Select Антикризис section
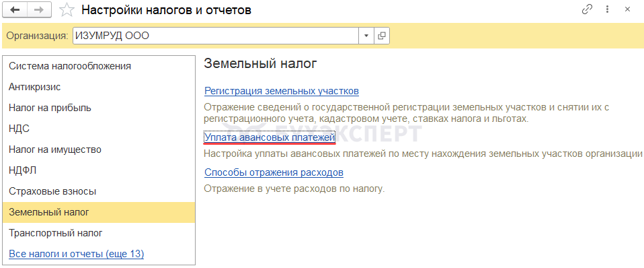 pyautogui.click(x=99, y=88)
